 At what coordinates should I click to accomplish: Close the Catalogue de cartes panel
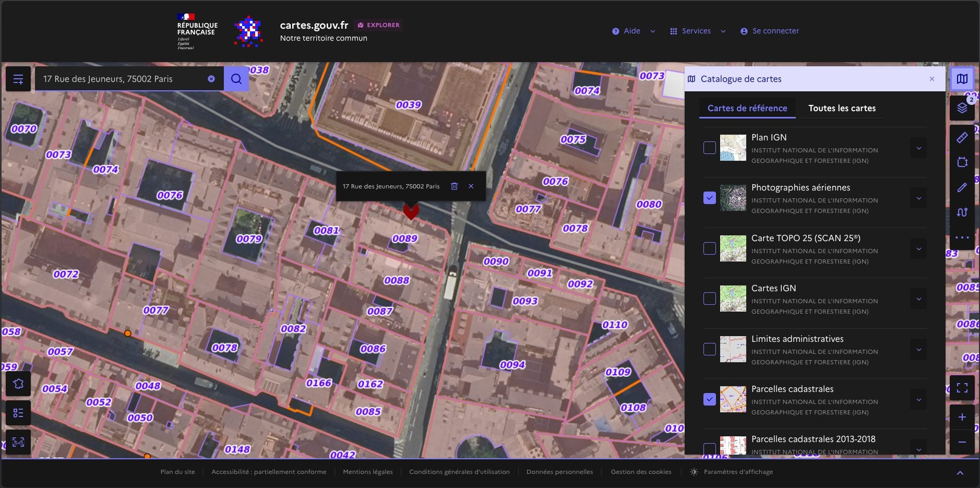click(x=932, y=79)
